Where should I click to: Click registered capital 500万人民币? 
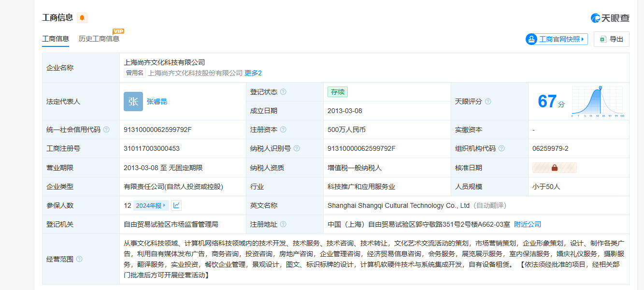point(346,130)
